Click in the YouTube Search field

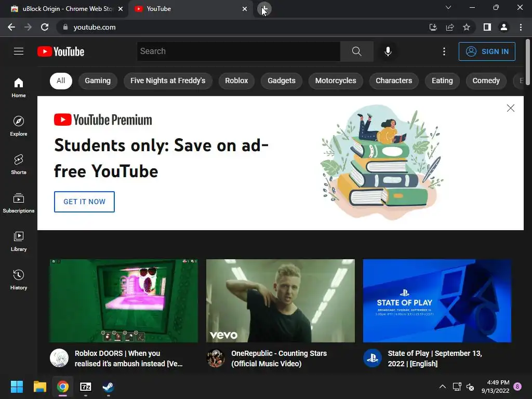(238, 51)
